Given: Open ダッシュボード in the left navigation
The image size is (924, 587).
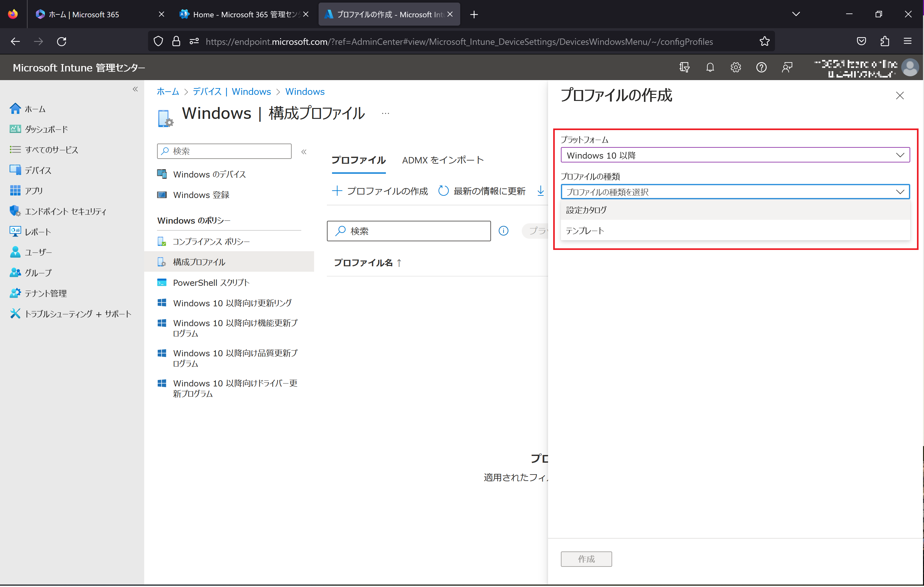Looking at the screenshot, I should [38, 129].
